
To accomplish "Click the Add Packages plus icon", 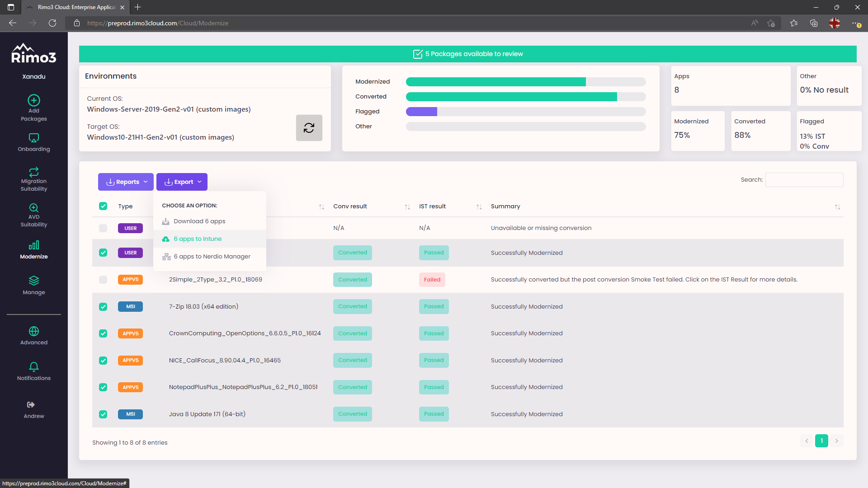I will (34, 100).
